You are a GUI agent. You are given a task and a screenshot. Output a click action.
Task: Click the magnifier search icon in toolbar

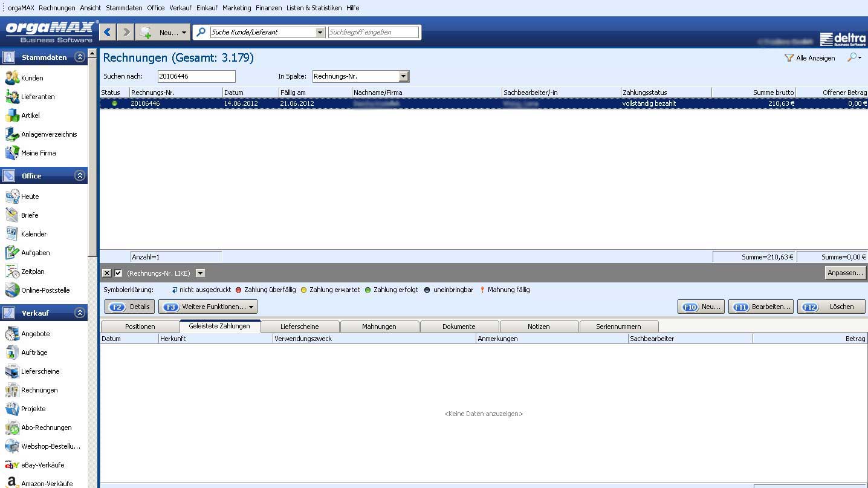click(201, 32)
